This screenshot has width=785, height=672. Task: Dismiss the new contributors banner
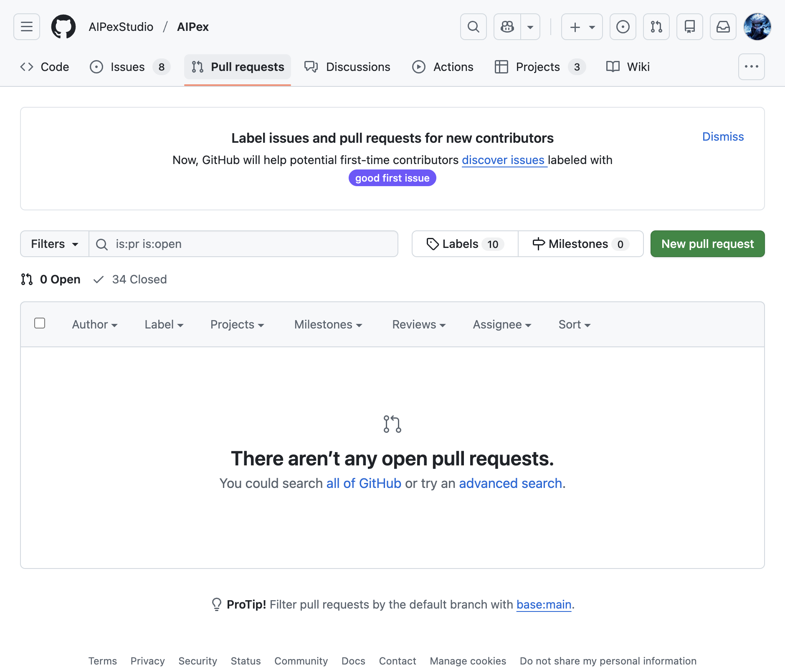click(x=723, y=136)
